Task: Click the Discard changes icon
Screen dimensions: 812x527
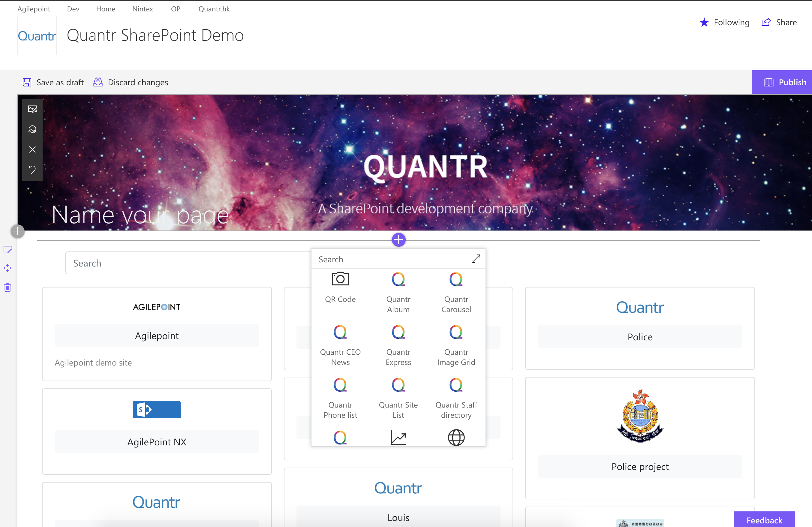Action: [98, 82]
